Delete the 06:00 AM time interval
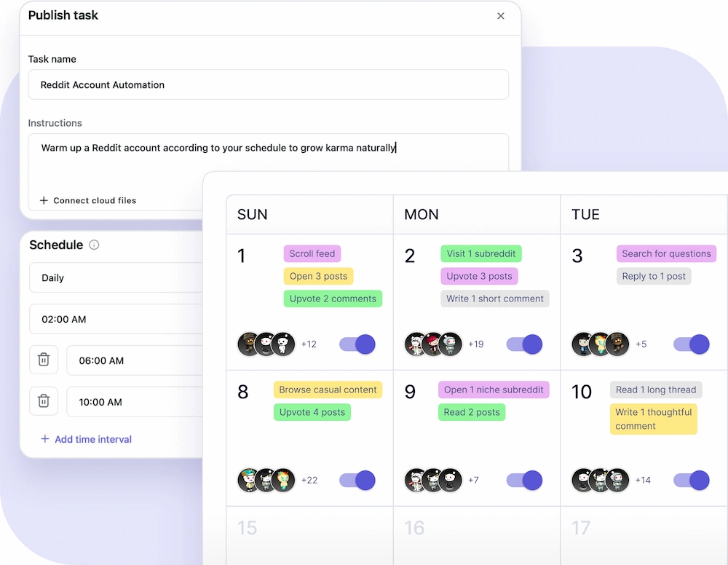Viewport: 728px width, 565px height. pos(44,360)
